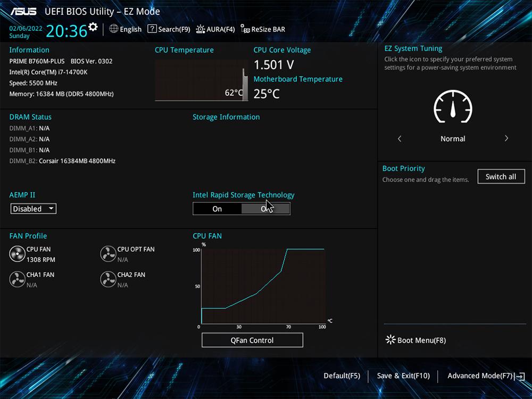
Task: Go to previous EZ System Tuning mode
Action: pyautogui.click(x=400, y=138)
